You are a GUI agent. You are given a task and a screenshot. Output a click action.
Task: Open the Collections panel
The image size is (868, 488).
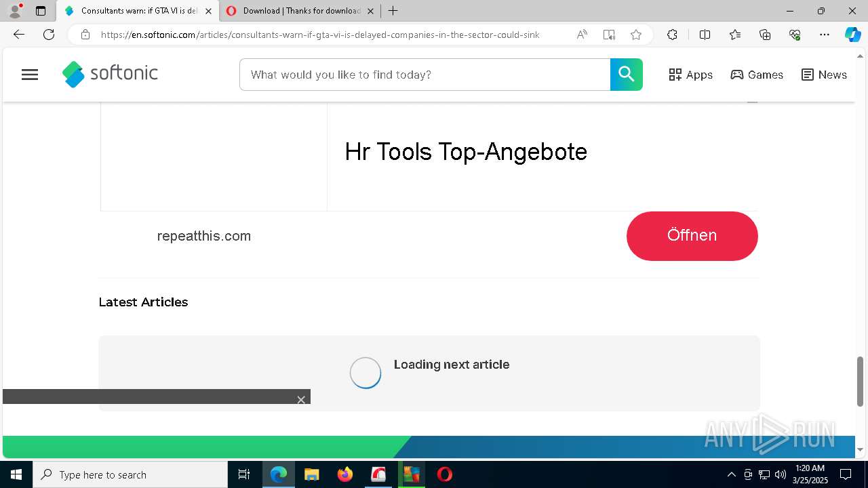(x=765, y=35)
